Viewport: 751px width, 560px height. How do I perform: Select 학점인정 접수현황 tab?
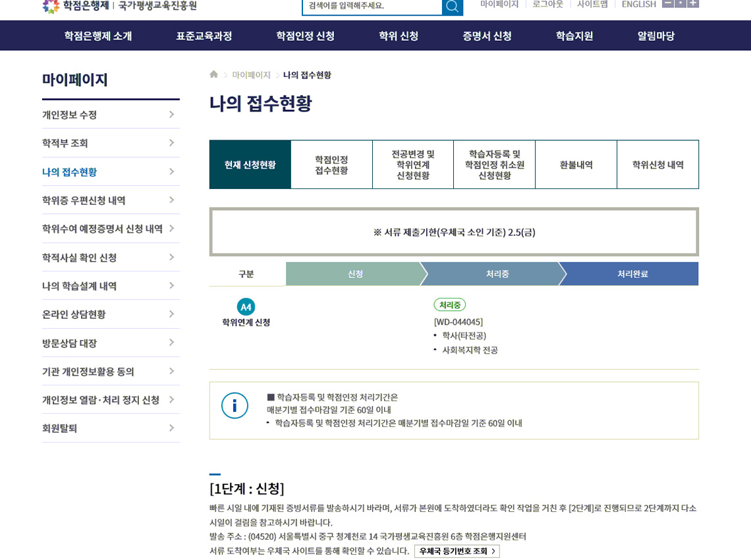(331, 165)
